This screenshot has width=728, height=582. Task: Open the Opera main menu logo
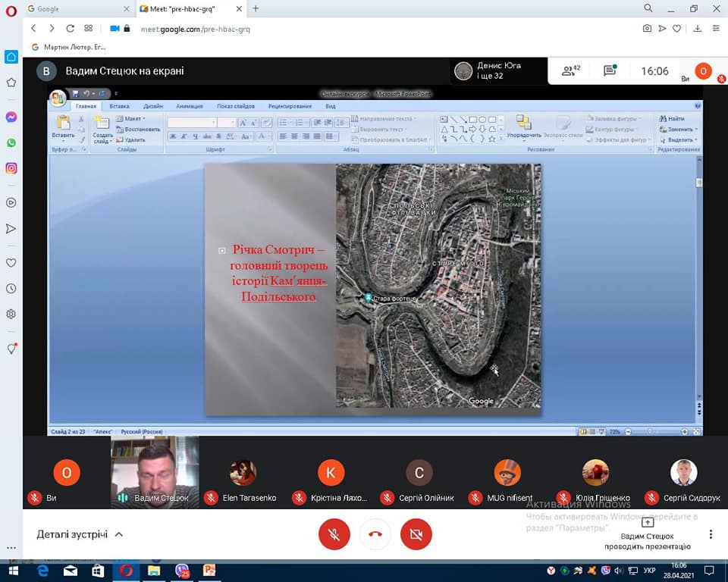click(11, 9)
